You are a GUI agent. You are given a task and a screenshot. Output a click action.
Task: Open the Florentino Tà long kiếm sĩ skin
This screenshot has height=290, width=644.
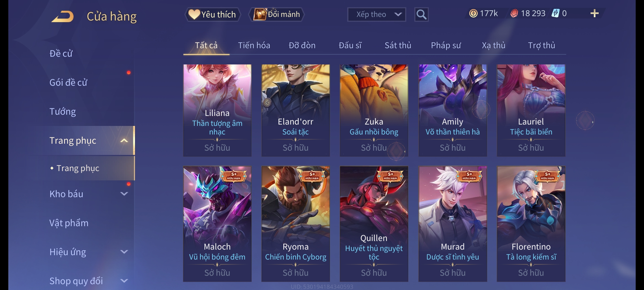531,224
